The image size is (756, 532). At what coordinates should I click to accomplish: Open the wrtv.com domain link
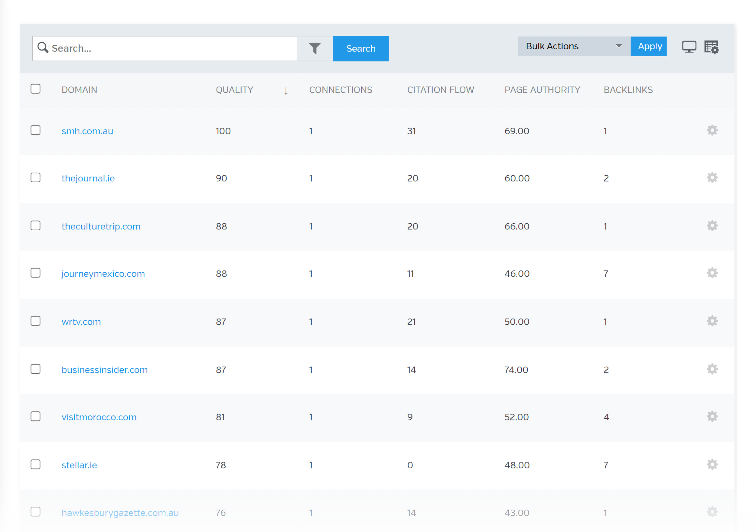point(81,322)
